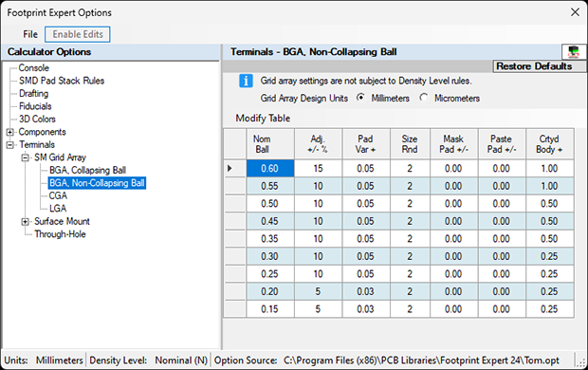Click Pad Var 0.03 in the 0.20 row
This screenshot has width=588, height=370.
[366, 291]
